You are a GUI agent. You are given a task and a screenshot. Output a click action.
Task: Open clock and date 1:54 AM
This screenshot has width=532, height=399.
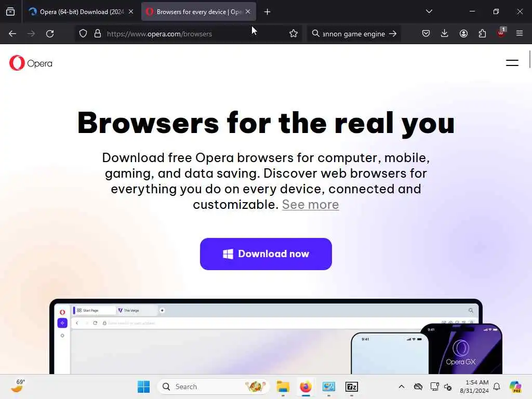[474, 387]
